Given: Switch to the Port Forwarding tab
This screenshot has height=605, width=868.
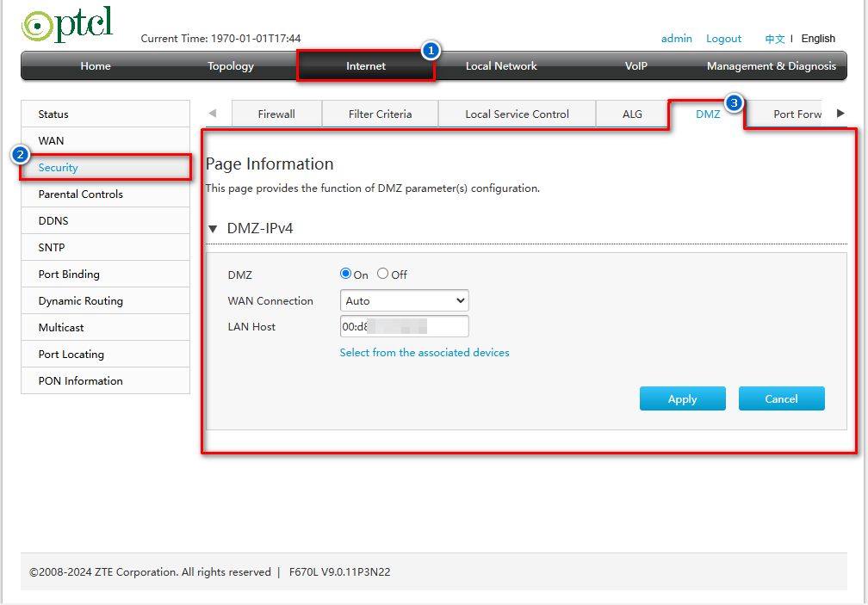Looking at the screenshot, I should pos(797,114).
